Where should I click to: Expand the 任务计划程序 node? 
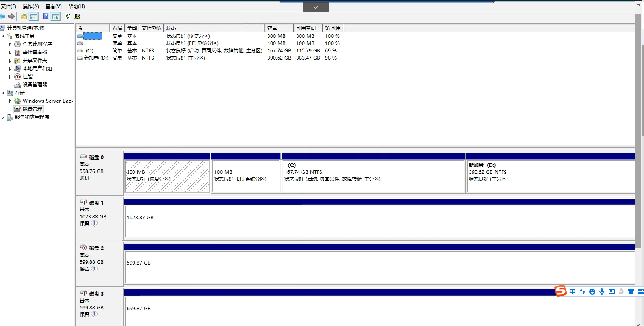pyautogui.click(x=10, y=44)
